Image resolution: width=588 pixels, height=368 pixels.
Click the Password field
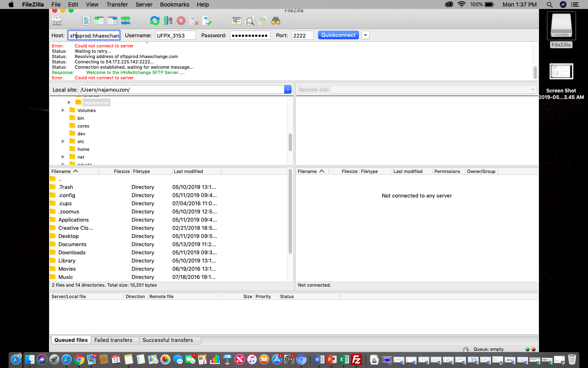[250, 36]
